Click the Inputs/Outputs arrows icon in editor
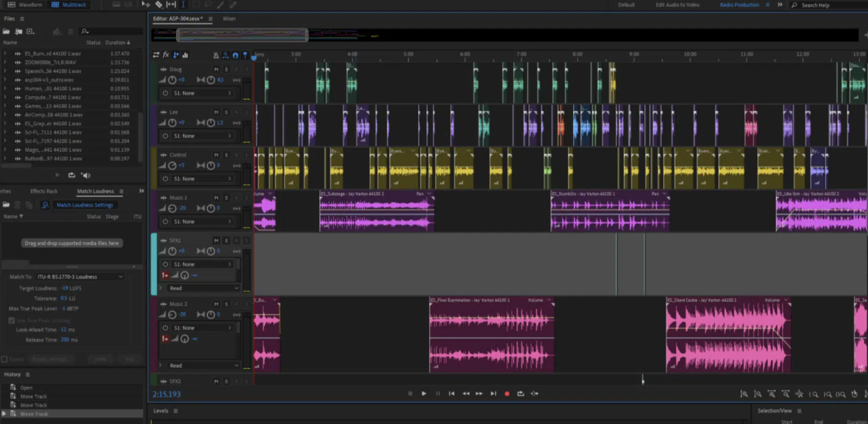 pos(156,55)
